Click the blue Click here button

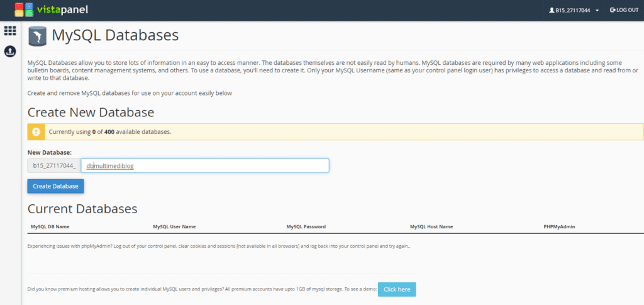tap(397, 289)
